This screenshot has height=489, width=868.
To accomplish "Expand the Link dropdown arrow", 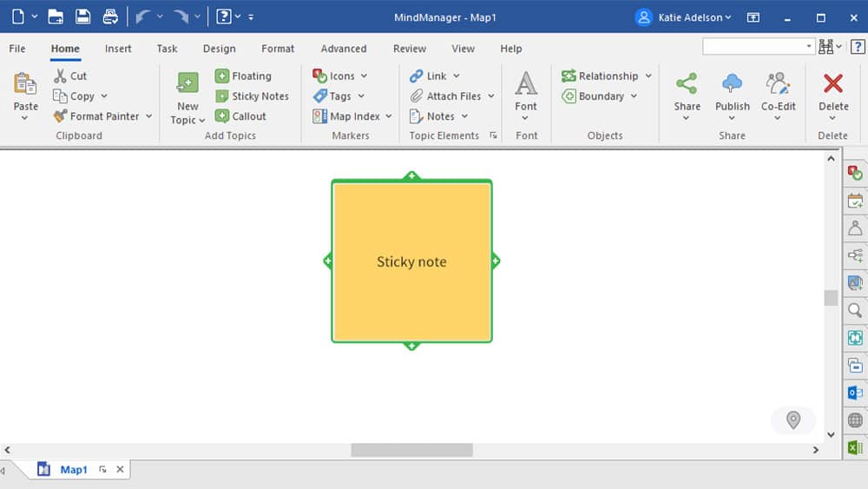I will click(457, 76).
